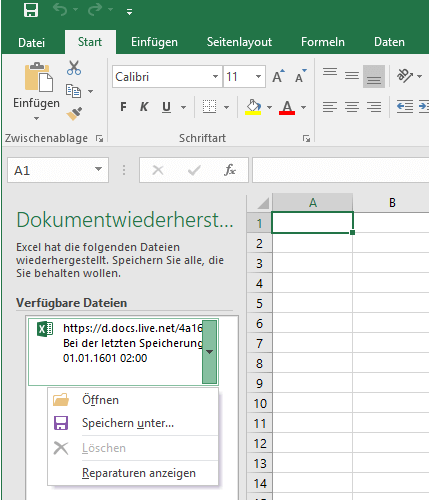Click cell A1 in the worksheet
This screenshot has height=500, width=429.
[312, 222]
